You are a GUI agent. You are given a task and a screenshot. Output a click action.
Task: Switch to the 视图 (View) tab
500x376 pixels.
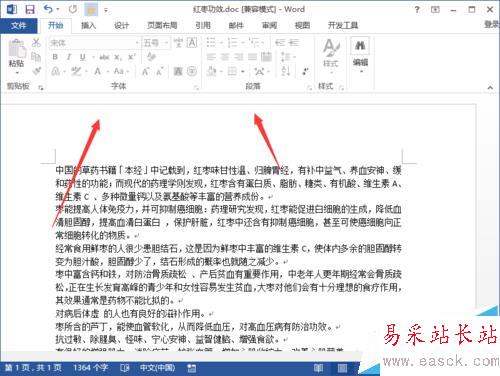click(302, 25)
